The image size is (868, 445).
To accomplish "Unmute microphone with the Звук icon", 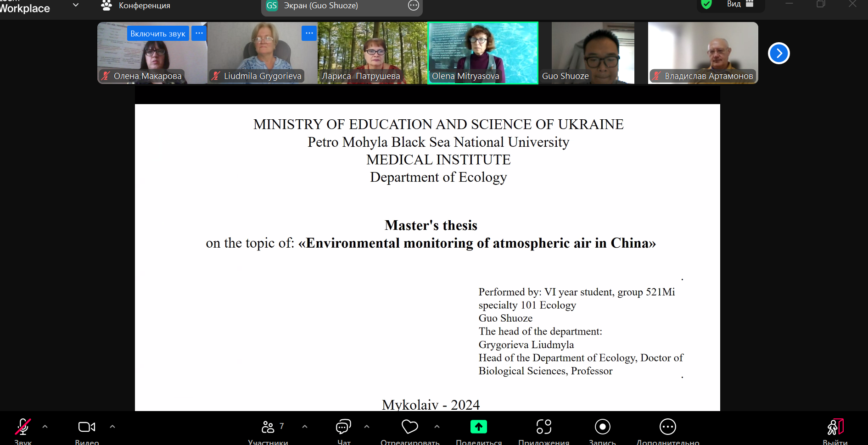I will [x=22, y=427].
